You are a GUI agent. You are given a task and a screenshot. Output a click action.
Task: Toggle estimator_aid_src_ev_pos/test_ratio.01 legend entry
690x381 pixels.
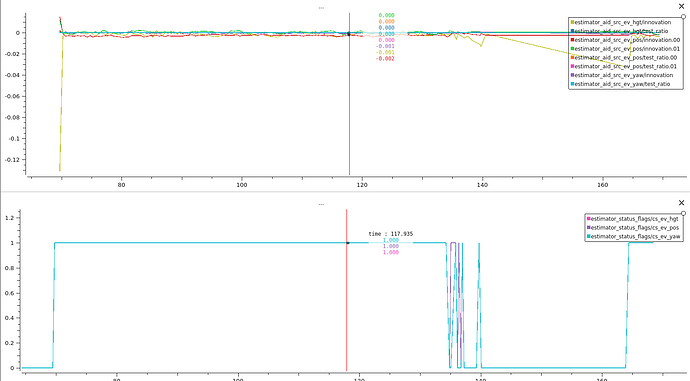[624, 66]
